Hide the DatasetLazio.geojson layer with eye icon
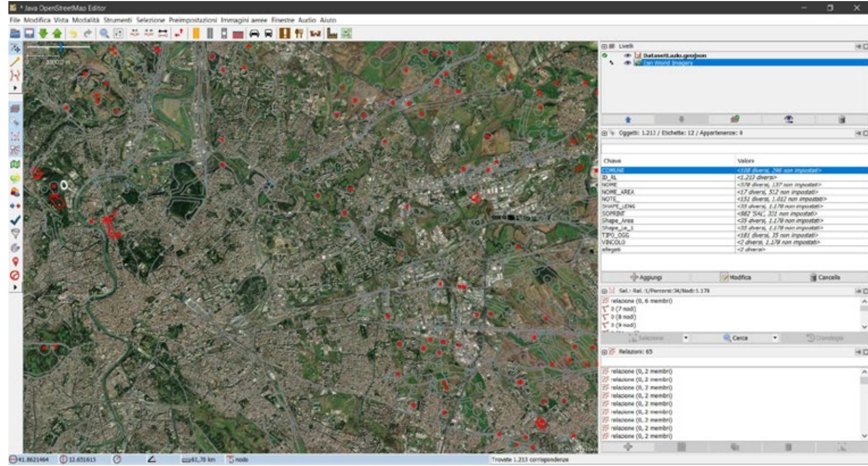This screenshot has height=466, width=868. coord(627,56)
